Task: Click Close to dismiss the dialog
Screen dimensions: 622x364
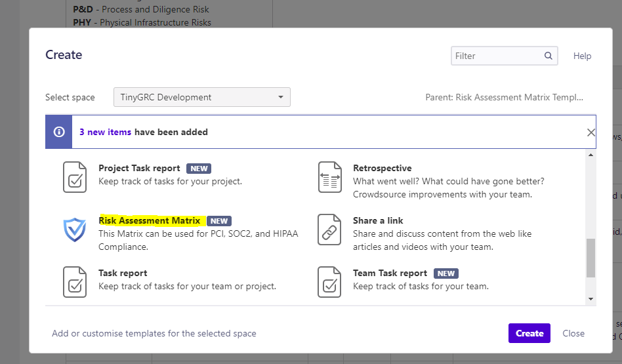Action: 573,333
